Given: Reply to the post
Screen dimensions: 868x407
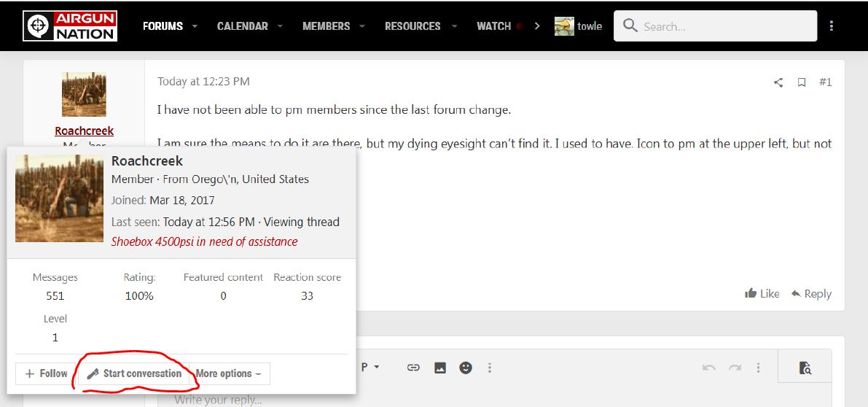Looking at the screenshot, I should tap(812, 293).
